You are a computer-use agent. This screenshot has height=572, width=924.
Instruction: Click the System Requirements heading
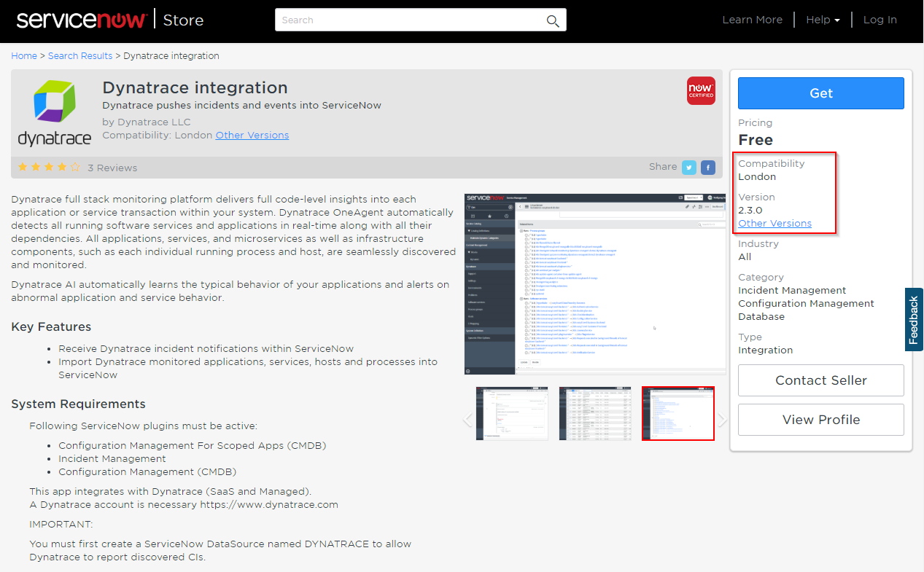click(78, 404)
